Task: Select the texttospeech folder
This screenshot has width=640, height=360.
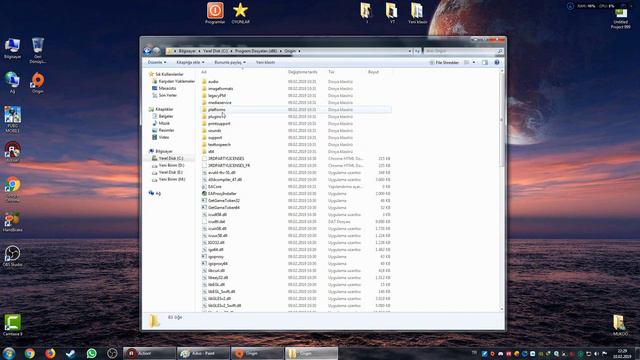Action: pos(219,144)
